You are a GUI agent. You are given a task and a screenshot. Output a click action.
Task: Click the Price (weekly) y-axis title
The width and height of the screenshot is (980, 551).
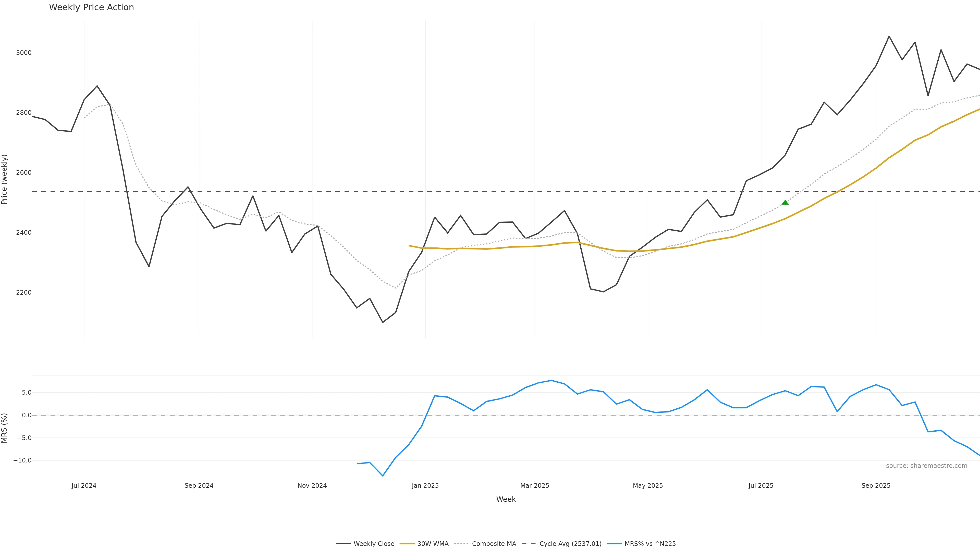point(5,179)
